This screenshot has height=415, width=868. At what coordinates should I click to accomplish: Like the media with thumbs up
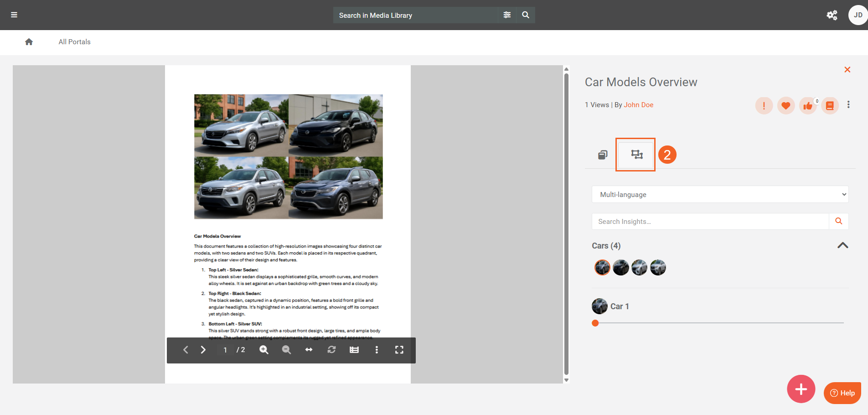click(x=807, y=106)
